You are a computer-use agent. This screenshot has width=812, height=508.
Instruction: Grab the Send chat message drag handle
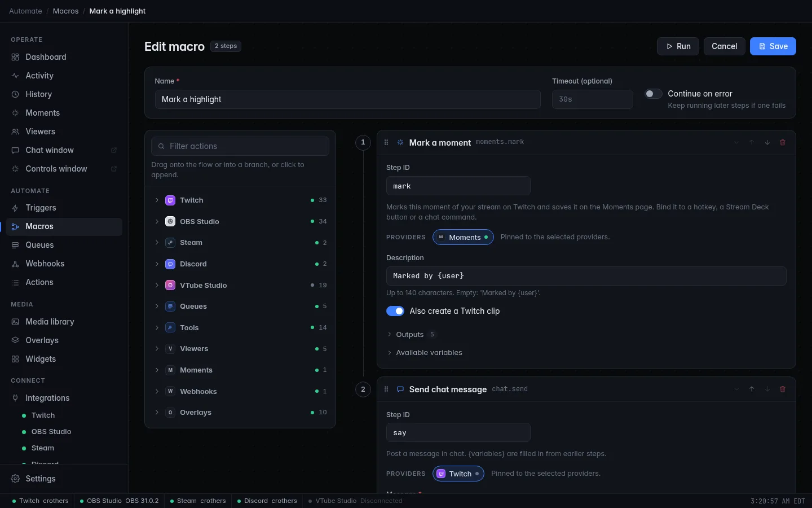pos(386,389)
